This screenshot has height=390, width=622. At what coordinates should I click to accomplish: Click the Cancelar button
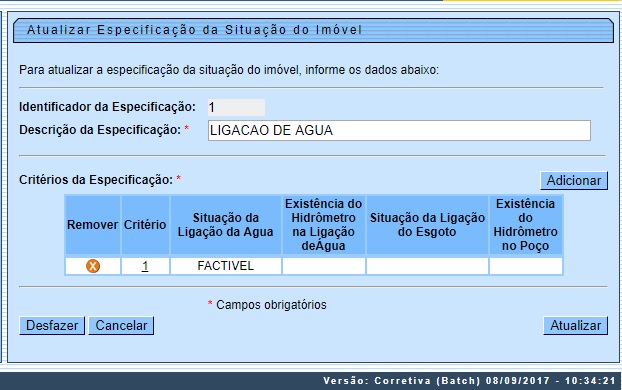click(x=121, y=325)
